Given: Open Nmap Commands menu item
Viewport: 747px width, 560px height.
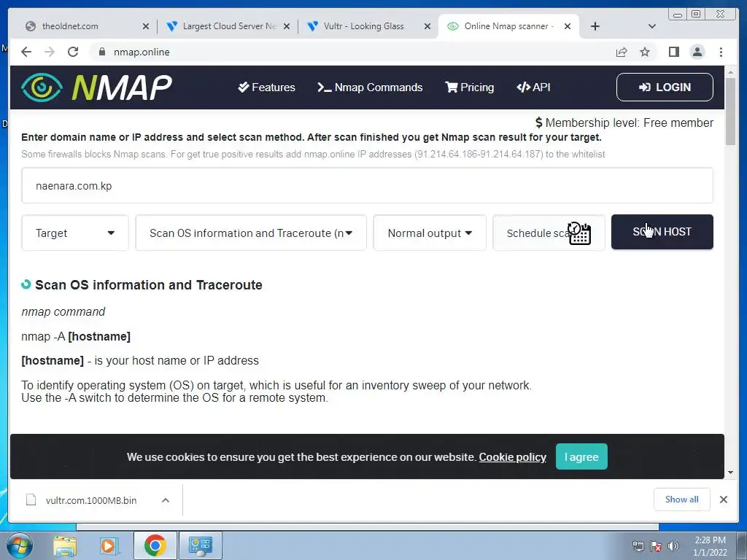Looking at the screenshot, I should (370, 87).
